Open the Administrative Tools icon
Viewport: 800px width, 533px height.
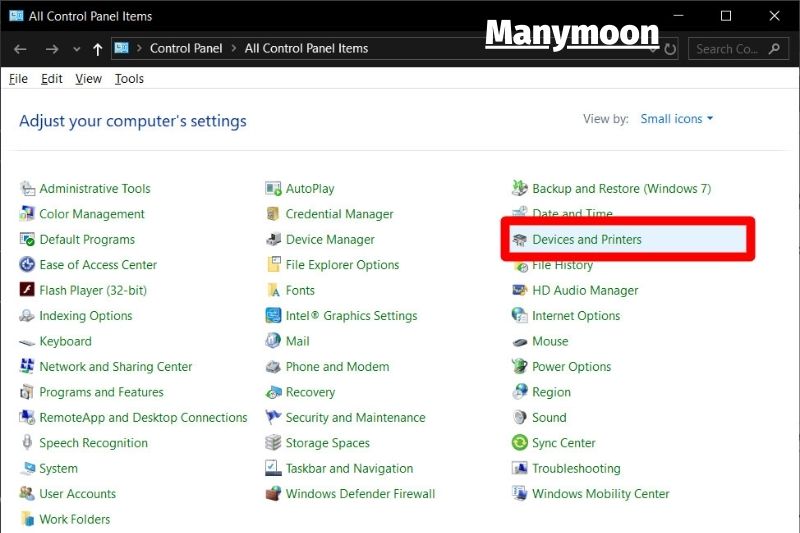click(27, 189)
